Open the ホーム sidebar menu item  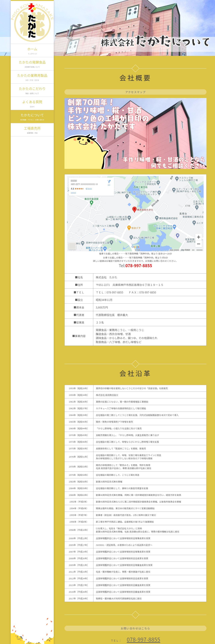[x=32, y=50]
